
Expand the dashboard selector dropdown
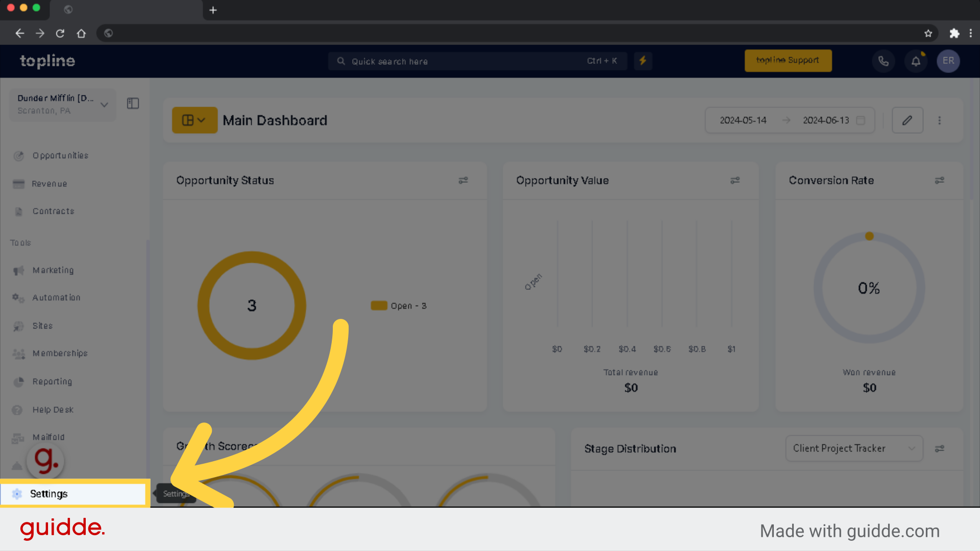[x=194, y=120]
